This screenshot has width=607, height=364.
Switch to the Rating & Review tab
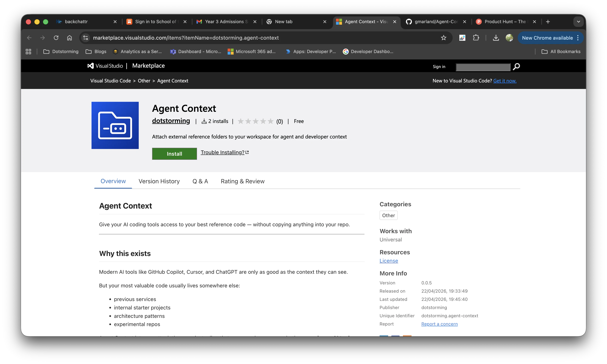tap(243, 181)
